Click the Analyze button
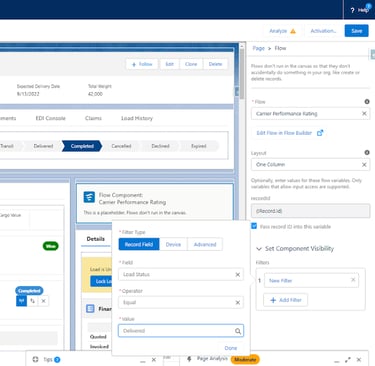375x366 pixels. pyautogui.click(x=282, y=31)
